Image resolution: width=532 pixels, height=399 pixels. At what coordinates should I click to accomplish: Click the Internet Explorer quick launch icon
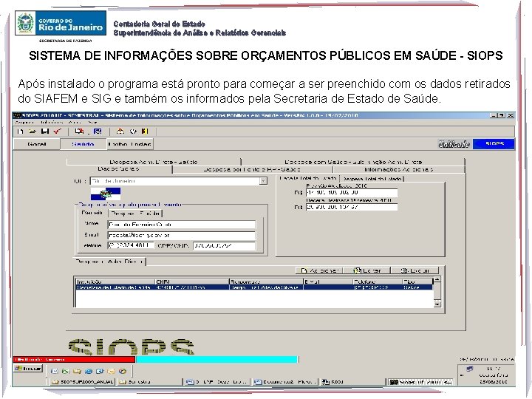pyautogui.click(x=89, y=371)
